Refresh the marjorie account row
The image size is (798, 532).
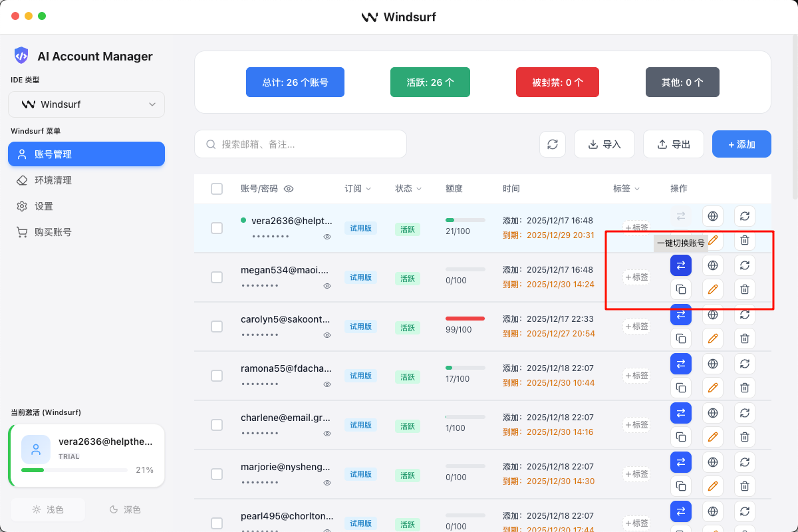click(745, 462)
